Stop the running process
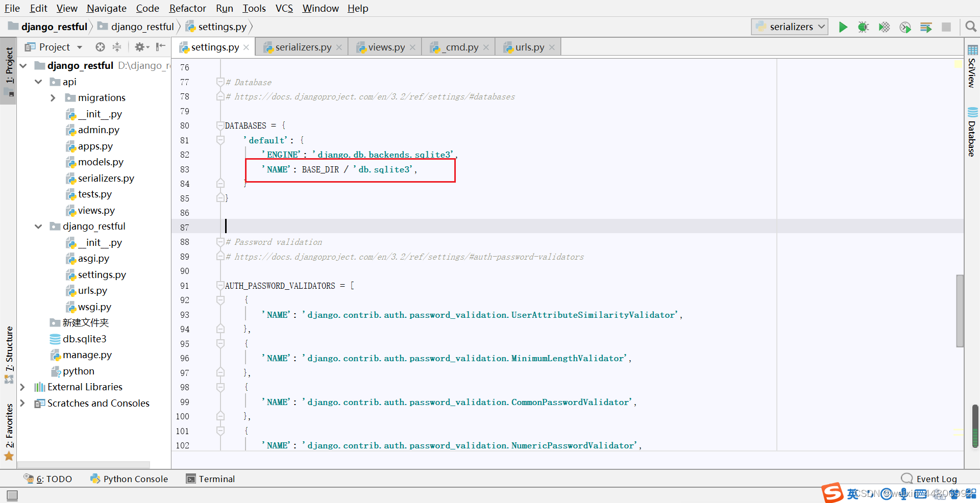 click(x=947, y=27)
